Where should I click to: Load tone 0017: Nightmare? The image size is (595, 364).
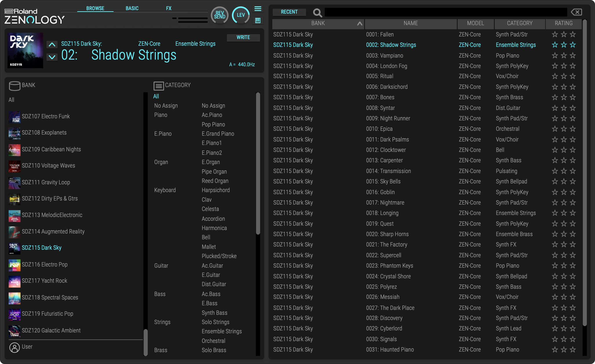click(385, 203)
